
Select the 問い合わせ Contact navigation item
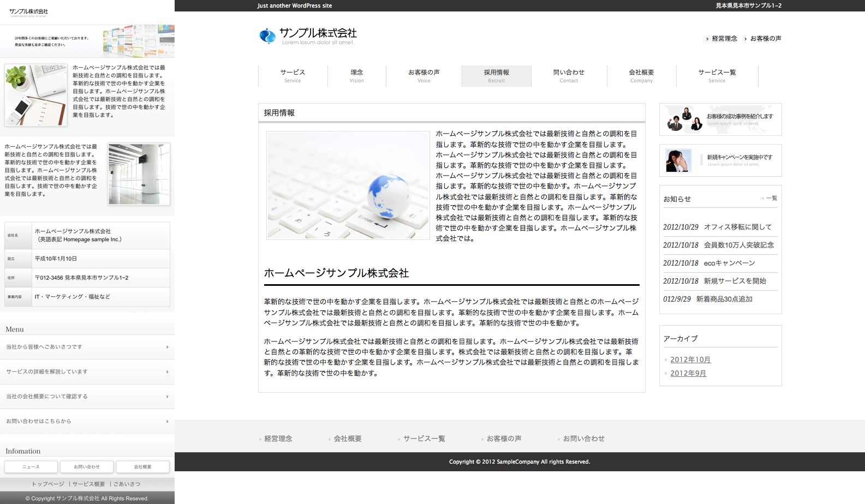(569, 76)
